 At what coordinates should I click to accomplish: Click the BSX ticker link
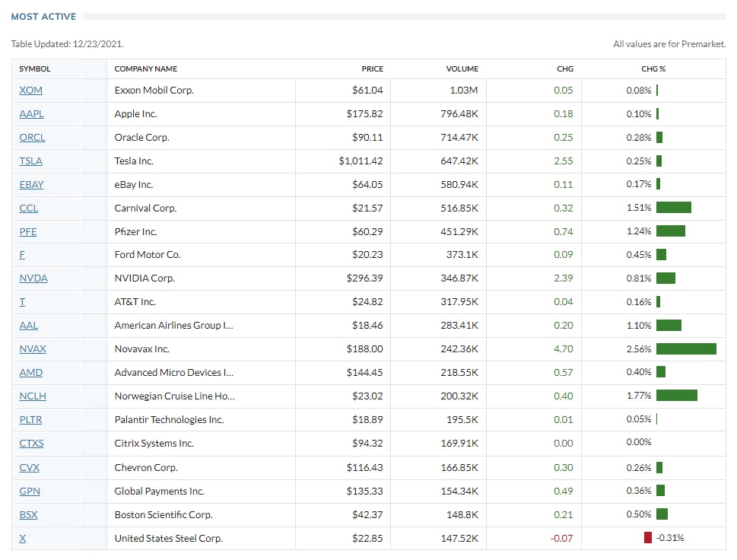(x=28, y=515)
